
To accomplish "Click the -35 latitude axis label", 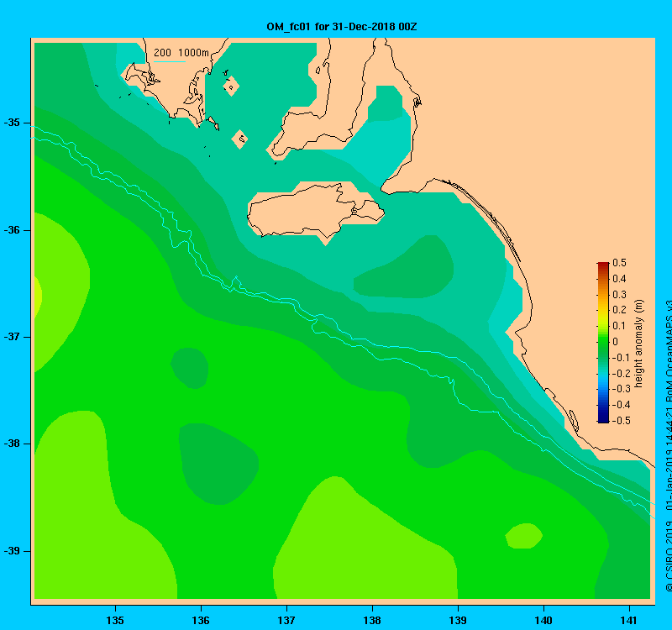I will click(12, 123).
